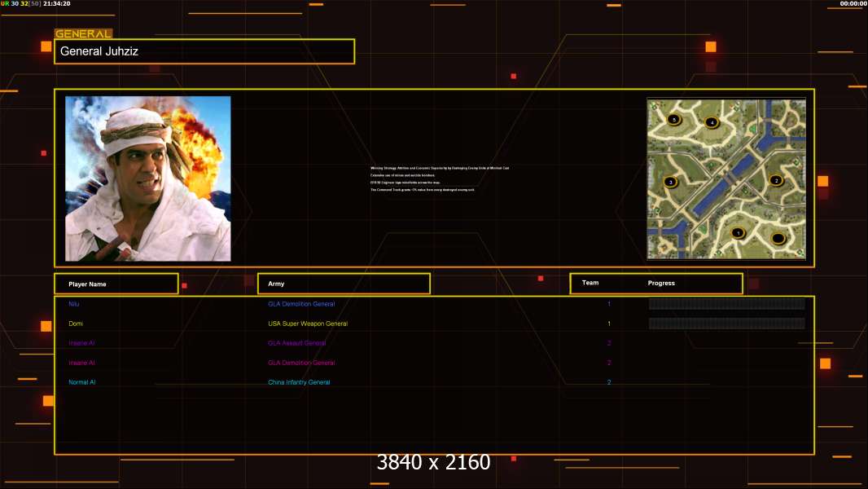Viewport: 868px width, 489px height.
Task: Click the empty unnumbered start position marker
Action: coord(778,239)
